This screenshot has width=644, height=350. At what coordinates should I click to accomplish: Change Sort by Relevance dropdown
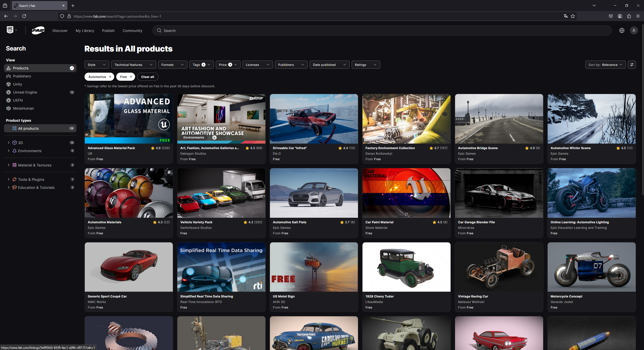tap(605, 65)
